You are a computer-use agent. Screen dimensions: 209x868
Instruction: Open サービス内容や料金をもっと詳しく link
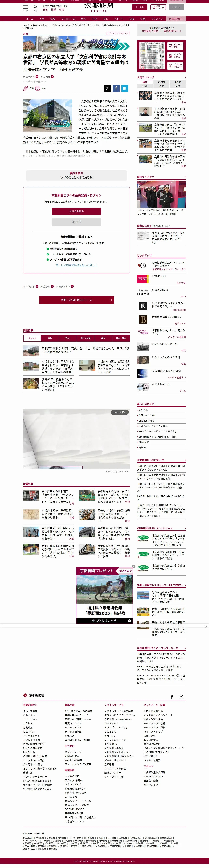tap(77, 265)
